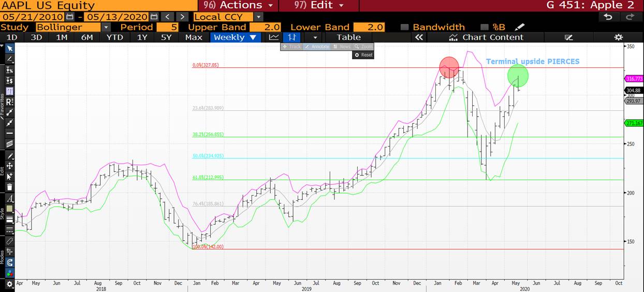Click the Reset button
Viewport: 644px width, 292px height.
(x=363, y=55)
